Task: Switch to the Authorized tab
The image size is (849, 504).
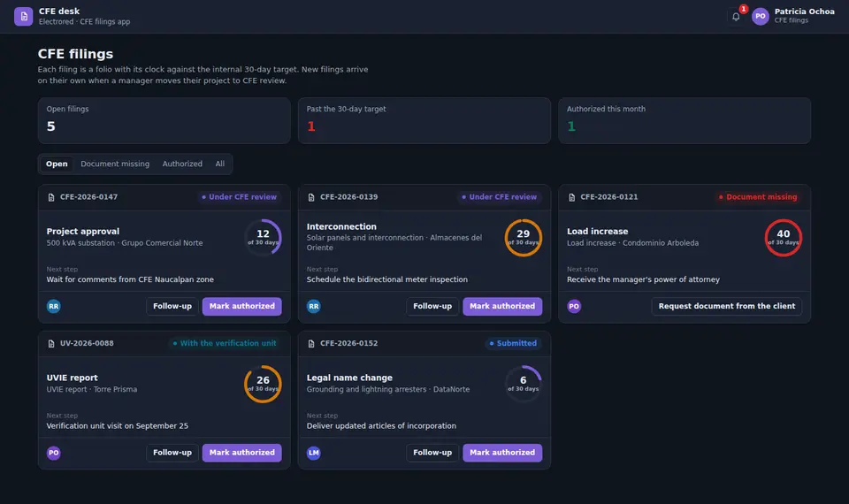Action: (182, 164)
